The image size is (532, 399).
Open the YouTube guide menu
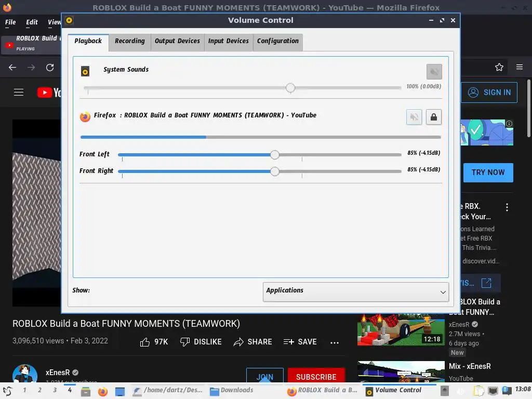19,92
